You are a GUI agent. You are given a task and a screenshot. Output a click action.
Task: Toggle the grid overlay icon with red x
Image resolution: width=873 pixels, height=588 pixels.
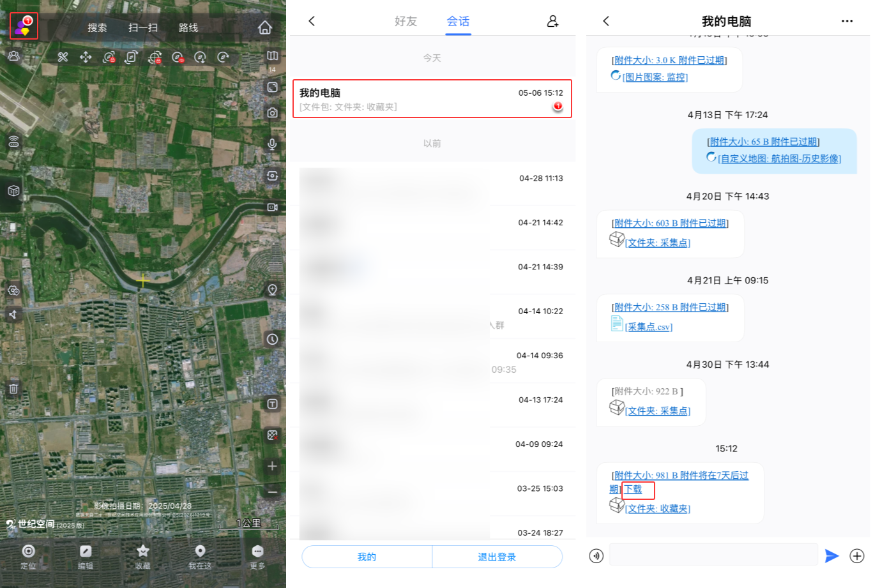tap(272, 435)
